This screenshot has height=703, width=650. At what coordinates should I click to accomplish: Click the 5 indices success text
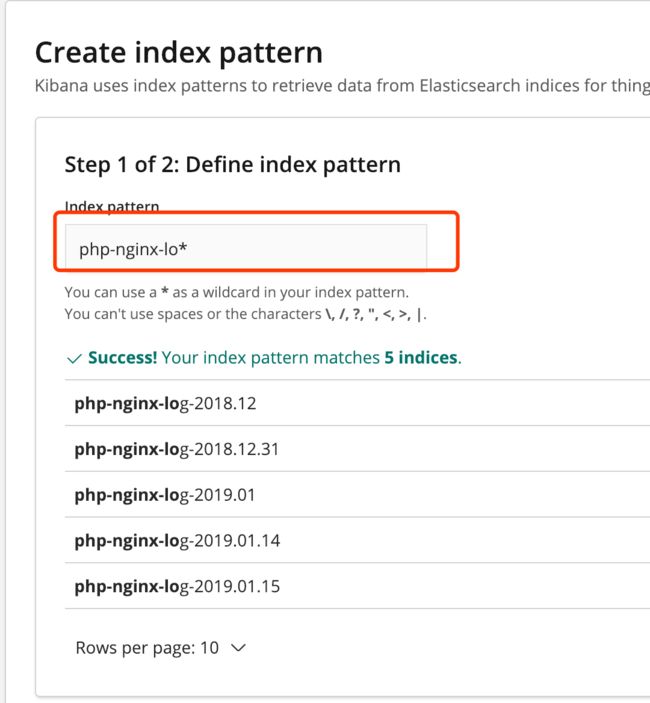pyautogui.click(x=420, y=357)
